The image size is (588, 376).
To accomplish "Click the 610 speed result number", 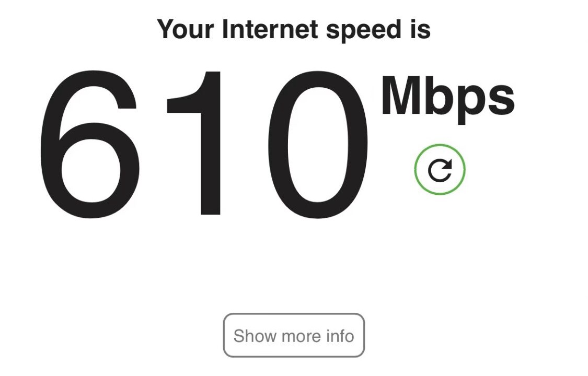I will (204, 144).
